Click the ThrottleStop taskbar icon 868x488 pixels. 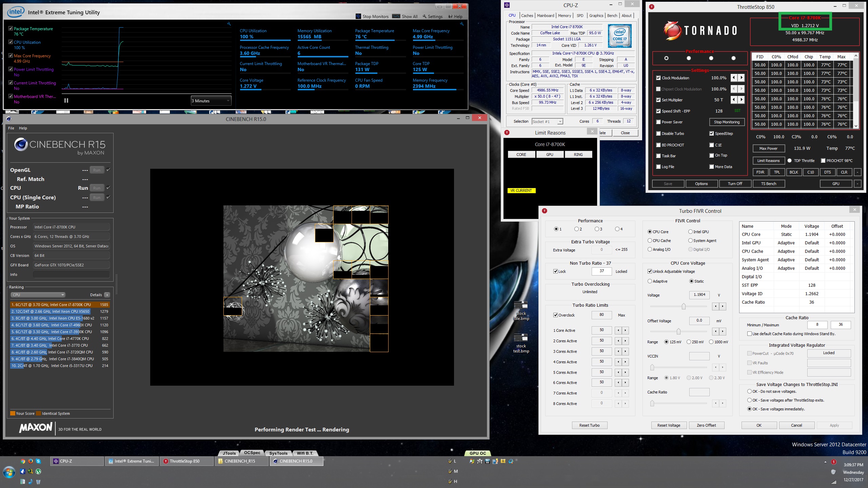point(185,461)
